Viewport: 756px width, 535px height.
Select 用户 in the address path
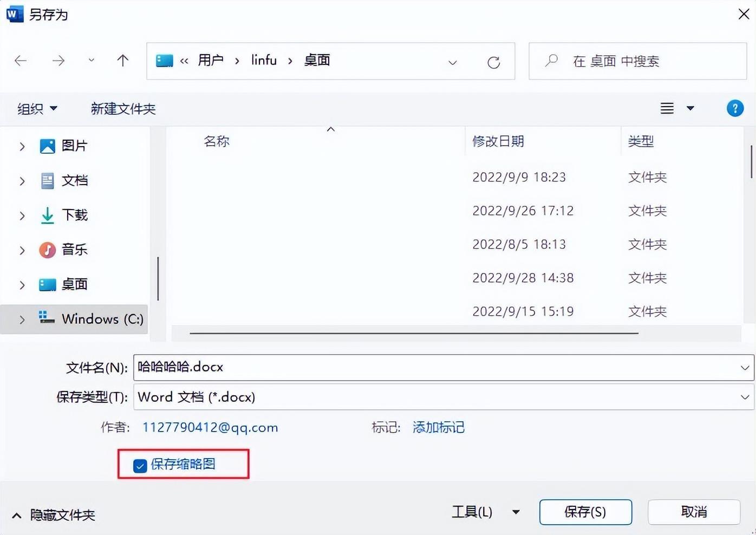click(211, 60)
